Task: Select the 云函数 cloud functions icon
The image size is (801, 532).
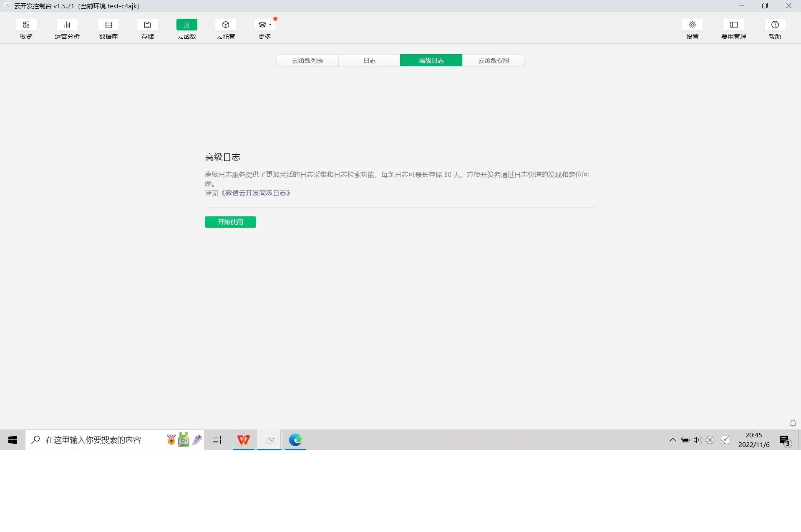Action: (186, 25)
